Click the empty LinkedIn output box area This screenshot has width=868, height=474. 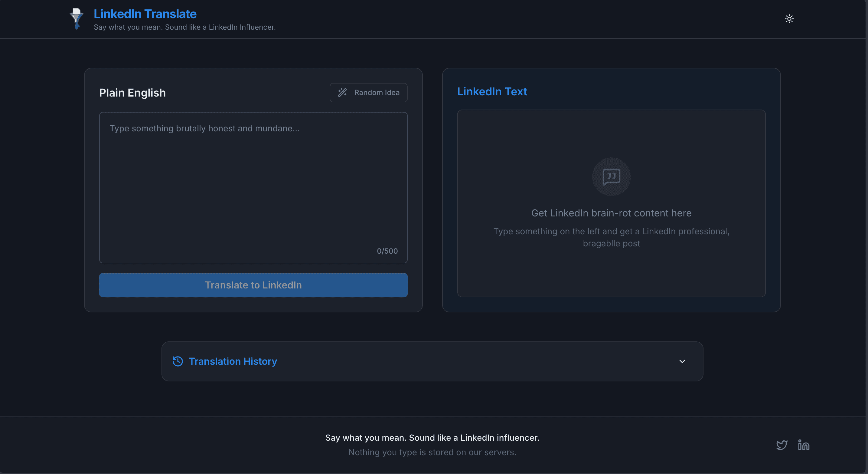(611, 273)
